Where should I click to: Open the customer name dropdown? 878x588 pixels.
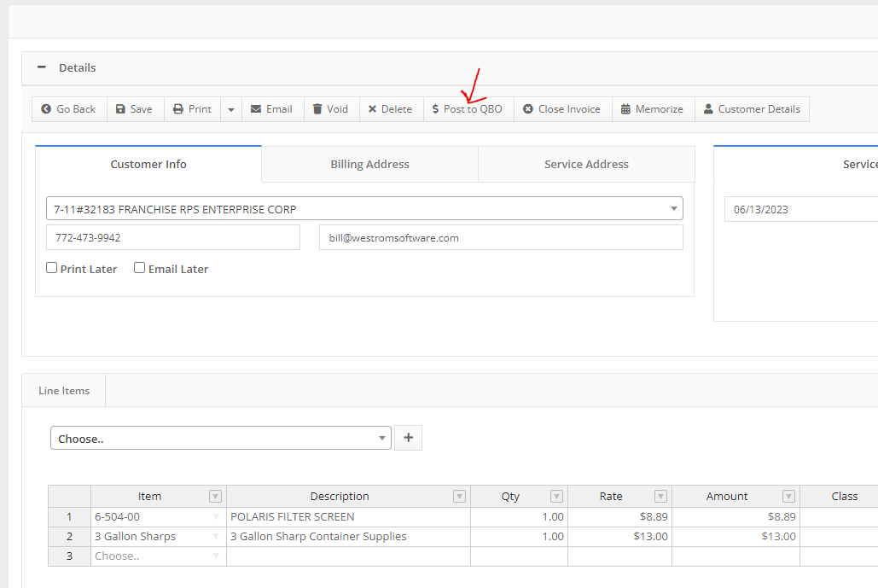364,208
